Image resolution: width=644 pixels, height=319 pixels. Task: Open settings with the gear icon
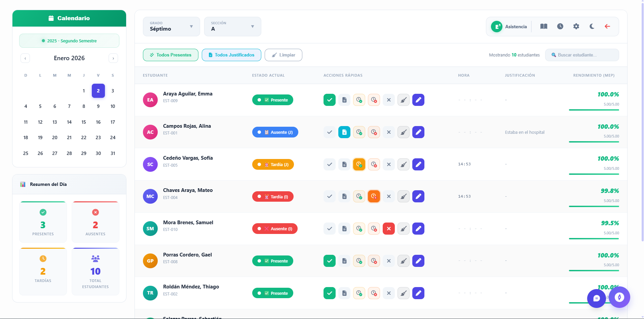(576, 26)
